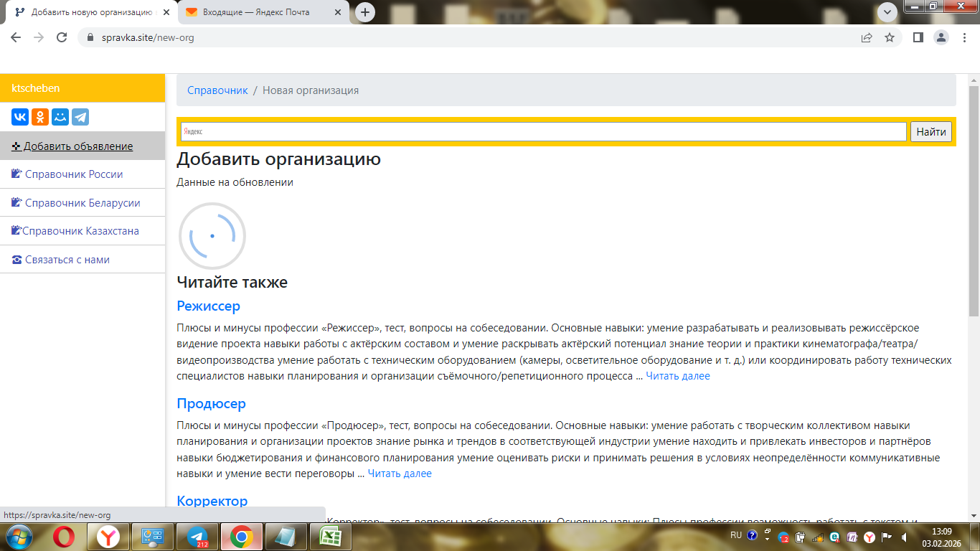Viewport: 980px width, 551px height.
Task: Click the Найти search button
Action: pos(931,132)
